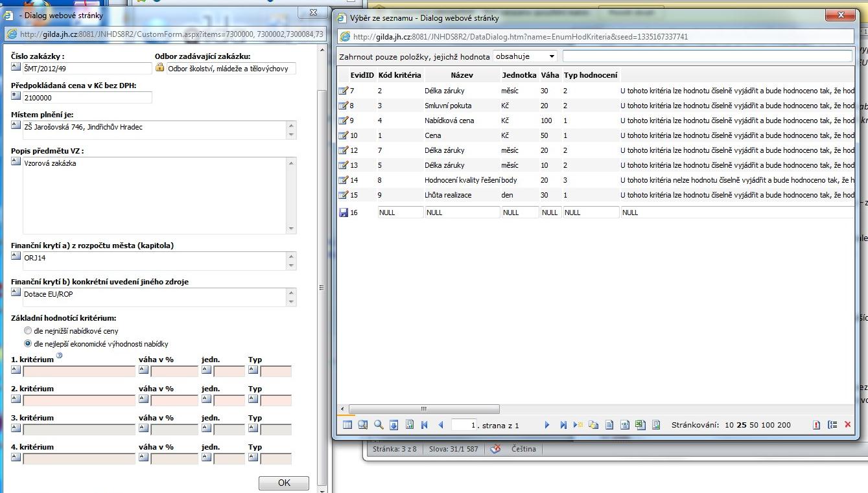868x493 pixels.
Task: Sort by the Váha column header
Action: coord(550,75)
